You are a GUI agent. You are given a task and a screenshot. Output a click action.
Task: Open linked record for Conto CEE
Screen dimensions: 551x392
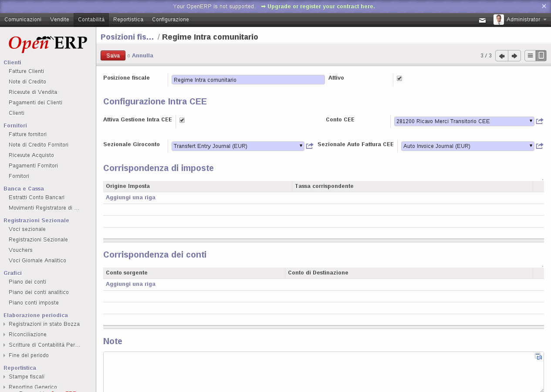pos(540,121)
